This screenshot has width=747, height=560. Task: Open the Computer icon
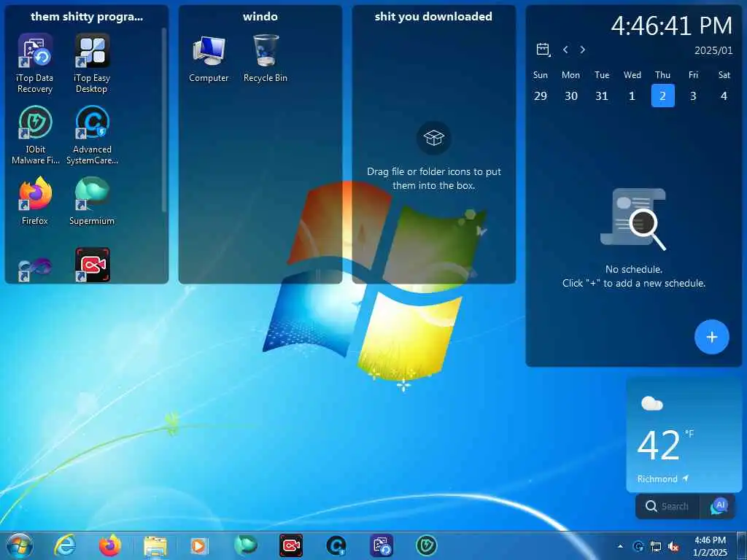[209, 58]
